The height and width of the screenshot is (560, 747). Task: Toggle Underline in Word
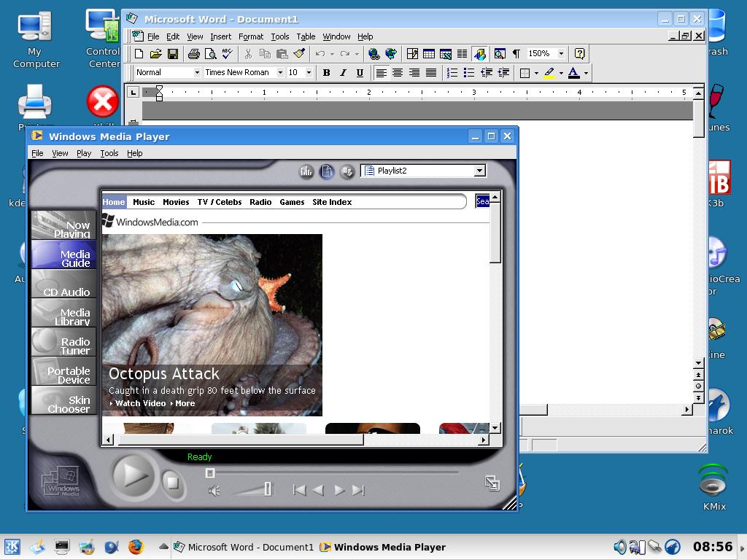click(x=360, y=72)
